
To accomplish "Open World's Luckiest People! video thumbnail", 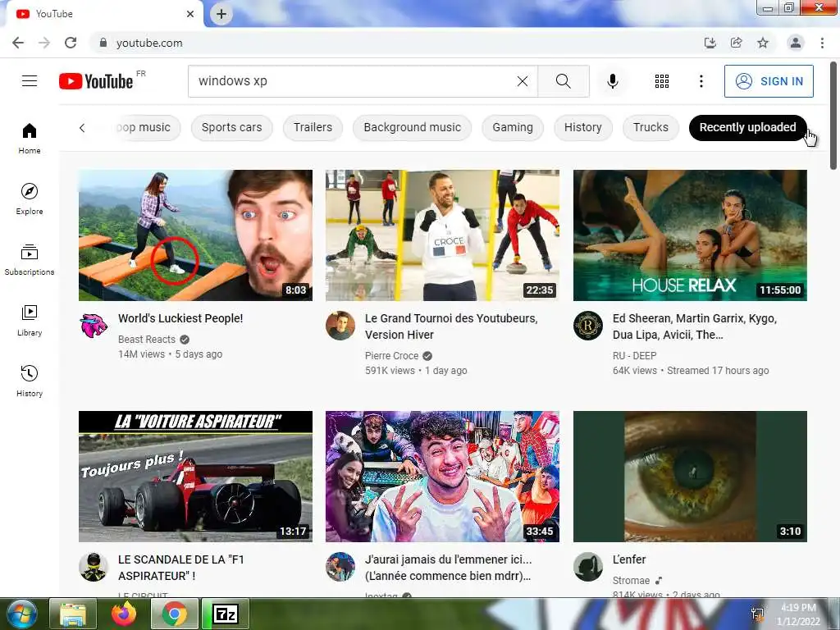I will pos(195,235).
